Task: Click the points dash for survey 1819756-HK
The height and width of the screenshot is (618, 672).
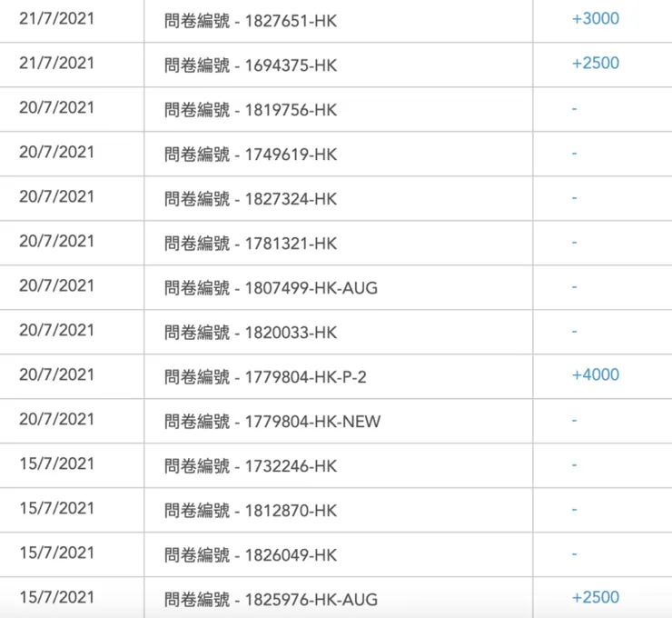Action: coord(574,109)
